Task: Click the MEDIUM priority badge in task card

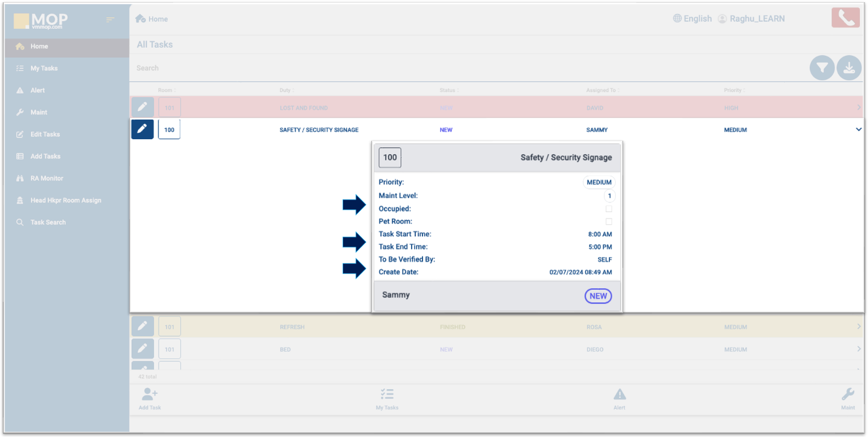Action: pyautogui.click(x=599, y=182)
